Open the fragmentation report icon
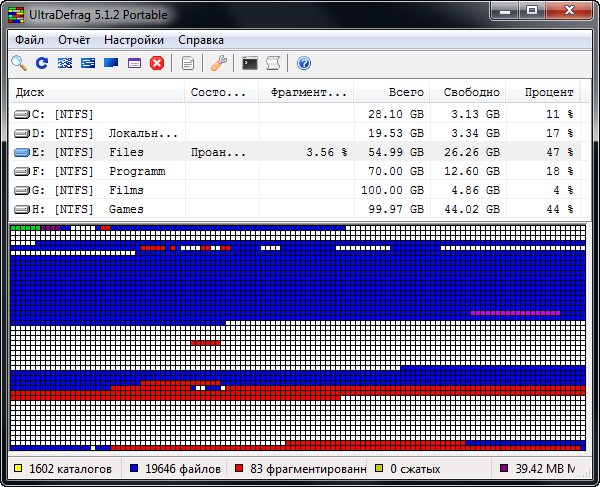600x487 pixels. (188, 63)
